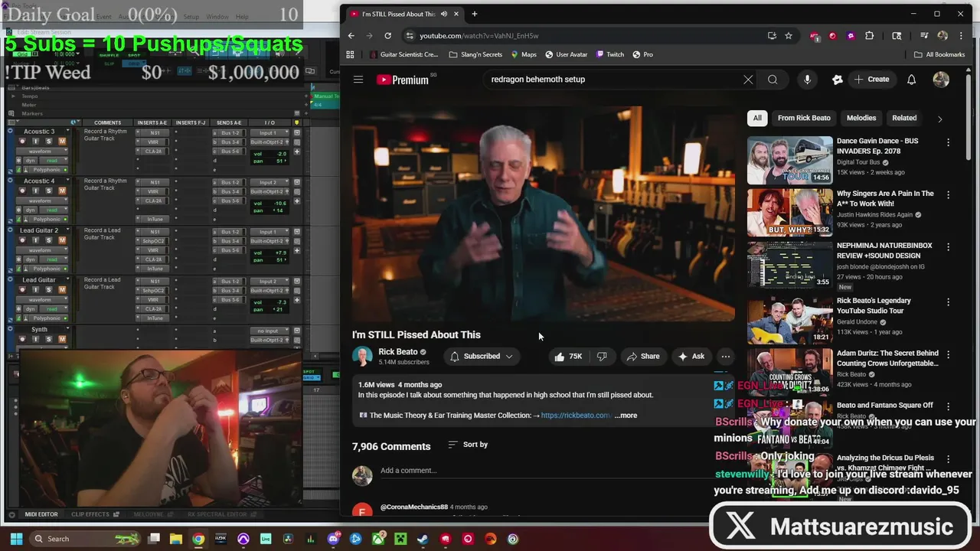The width and height of the screenshot is (980, 551).
Task: Open Steam from the Windows taskbar
Action: coord(423,539)
